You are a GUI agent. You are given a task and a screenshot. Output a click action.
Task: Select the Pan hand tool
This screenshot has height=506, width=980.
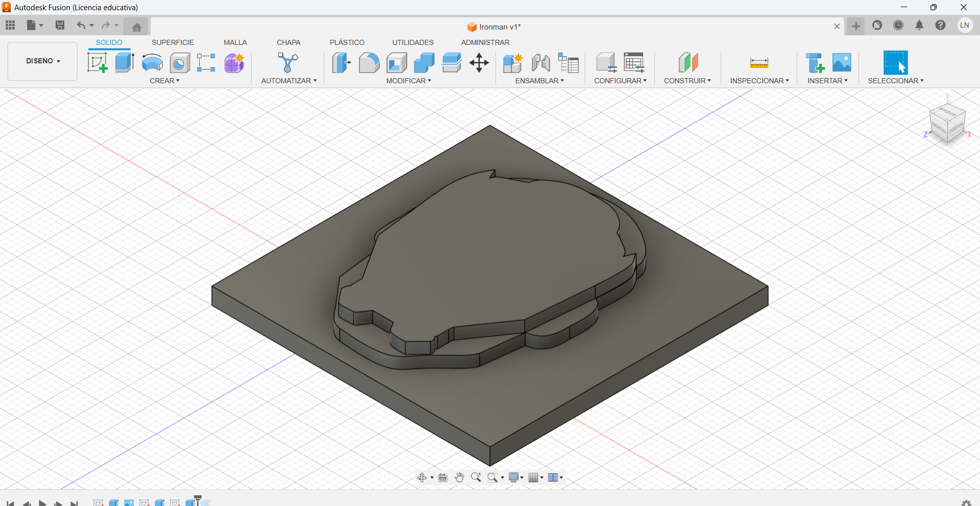pyautogui.click(x=459, y=477)
